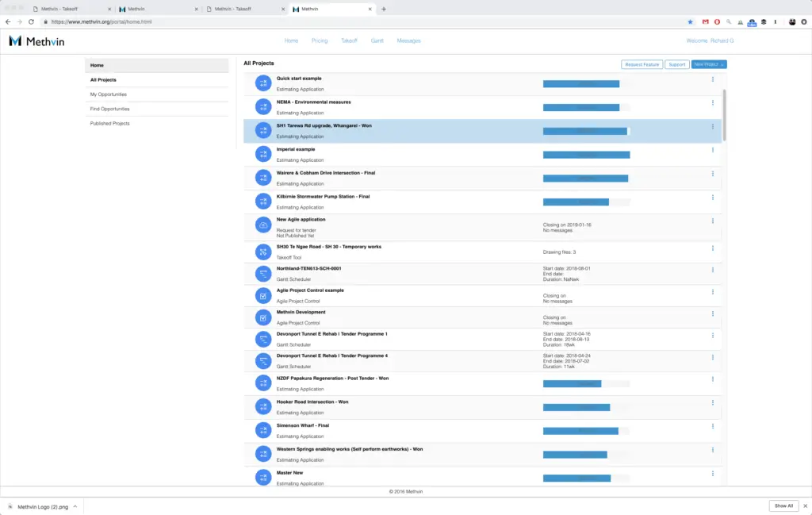The width and height of the screenshot is (812, 515).
Task: Click Show All in the downloads bar
Action: pos(783,505)
